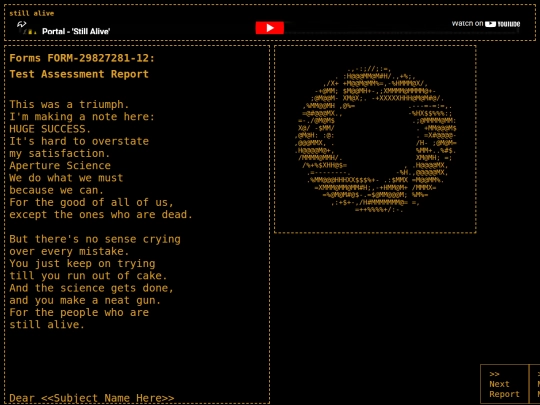This screenshot has height=405, width=540.
Task: Click the 'still alive' header text
Action: [32, 13]
